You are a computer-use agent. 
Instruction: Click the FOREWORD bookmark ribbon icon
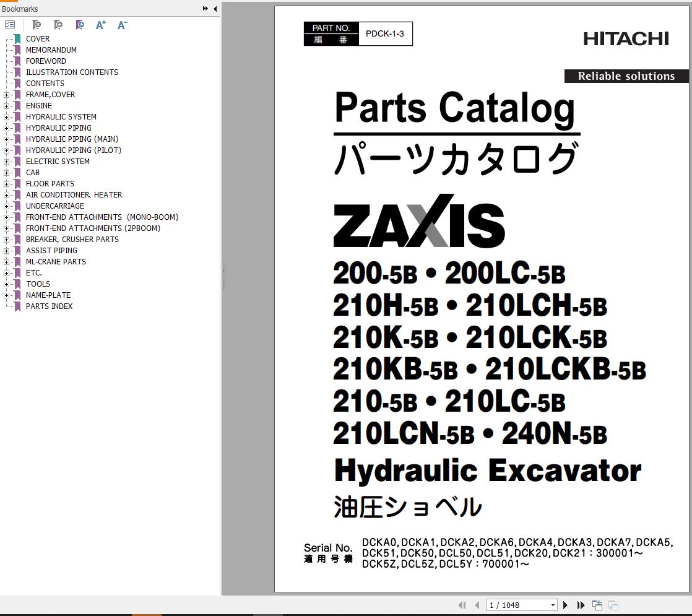coord(18,61)
